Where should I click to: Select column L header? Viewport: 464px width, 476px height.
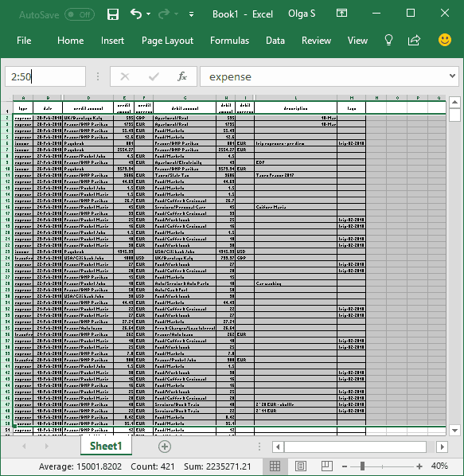296,98
